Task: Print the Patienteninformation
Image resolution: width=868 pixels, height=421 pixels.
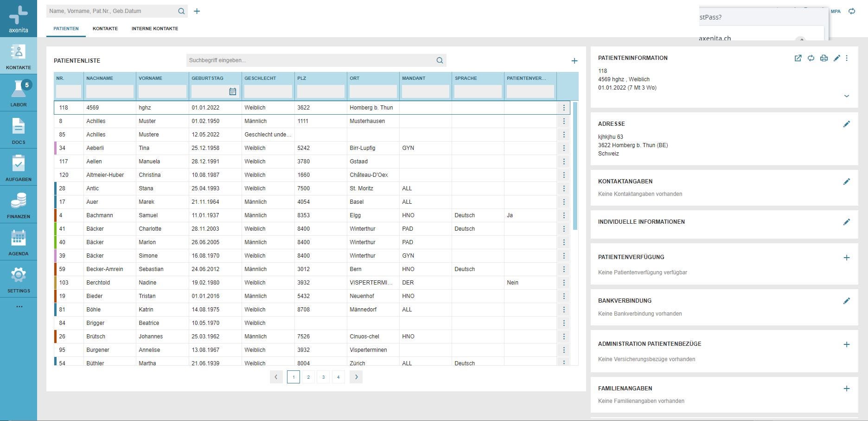Action: coord(824,58)
